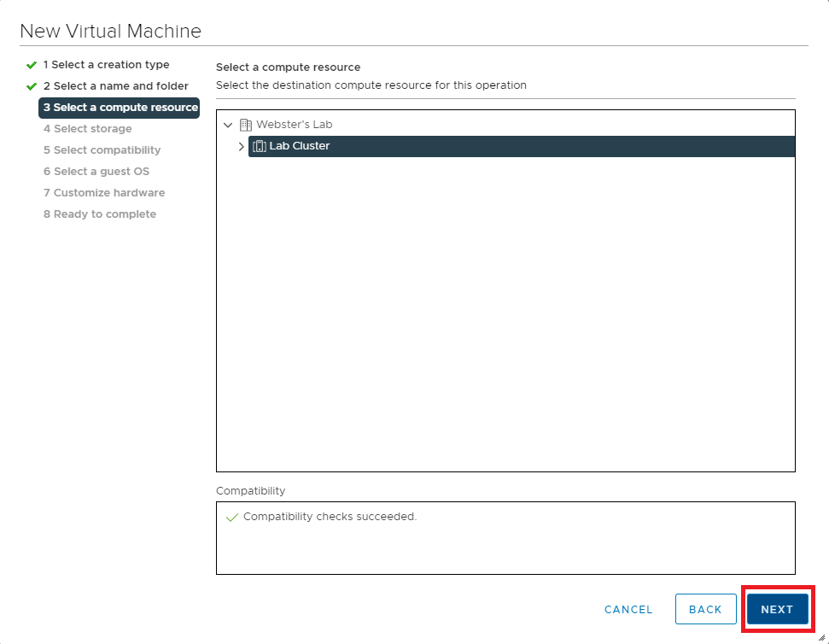Click the green checkmark beside step 1
Screen dimensions: 829x644
[32, 65]
